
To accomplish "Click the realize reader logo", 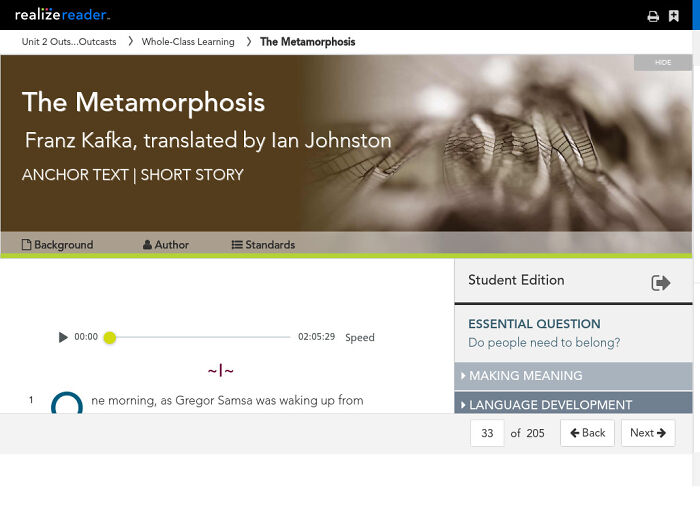I will pos(62,15).
